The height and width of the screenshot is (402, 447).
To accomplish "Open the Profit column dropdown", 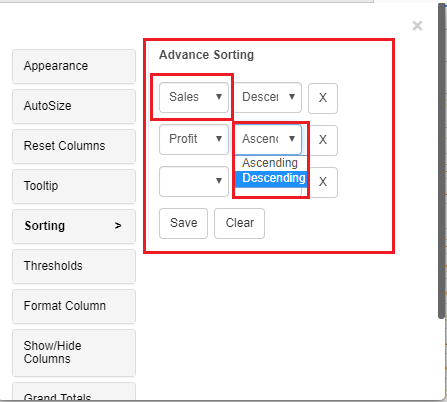I will pyautogui.click(x=194, y=139).
